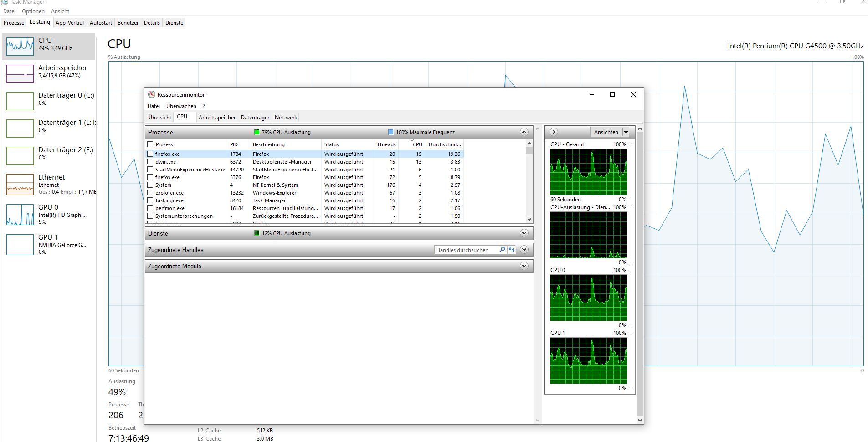
Task: Switch to Netzwerk tab in Ressourcenmonitor
Action: point(286,118)
